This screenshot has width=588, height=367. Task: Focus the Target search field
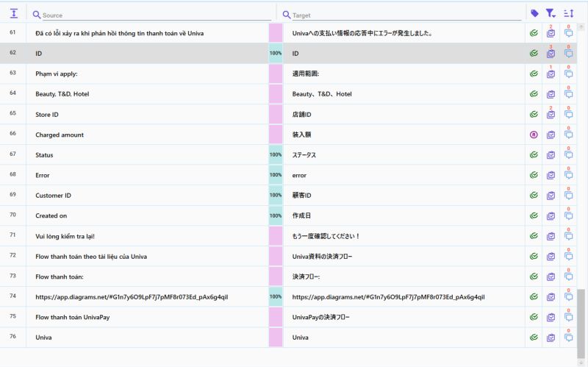(x=407, y=15)
